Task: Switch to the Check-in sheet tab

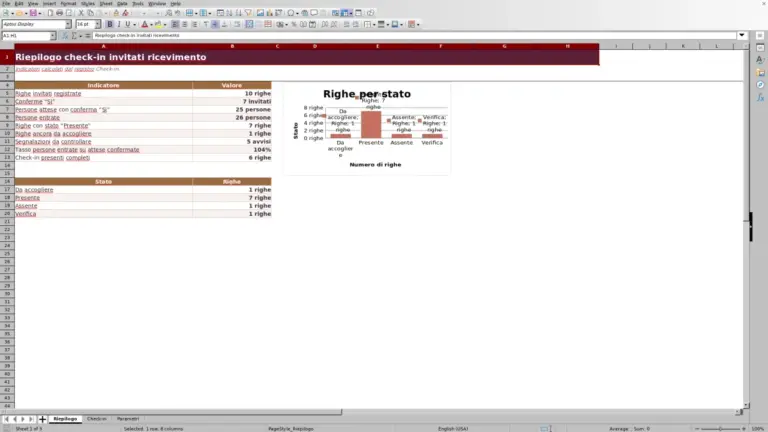Action: 96,419
